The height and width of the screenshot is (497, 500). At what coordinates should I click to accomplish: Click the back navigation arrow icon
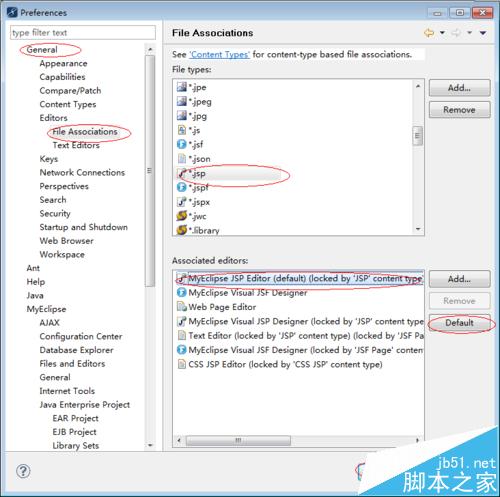(429, 33)
